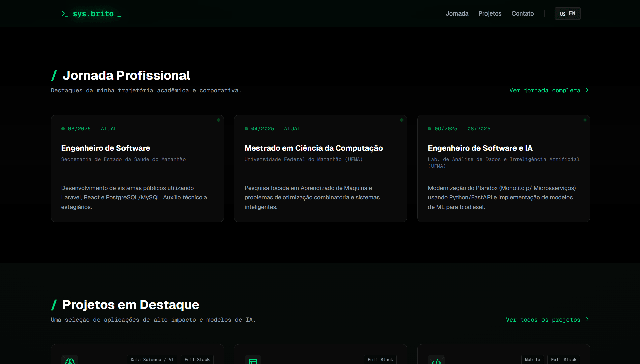Follow the Ver jornada completa link
The height and width of the screenshot is (364, 640).
pyautogui.click(x=549, y=90)
